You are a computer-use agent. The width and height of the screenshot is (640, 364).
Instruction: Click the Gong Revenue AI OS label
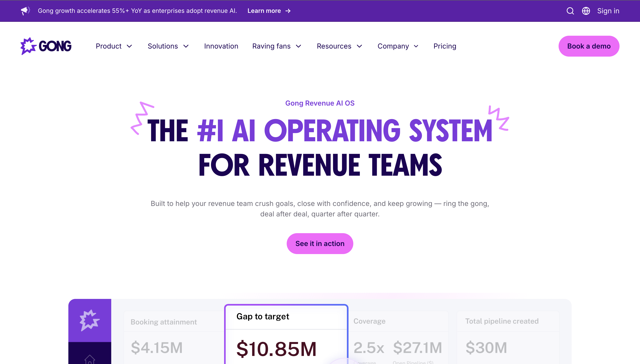[320, 103]
